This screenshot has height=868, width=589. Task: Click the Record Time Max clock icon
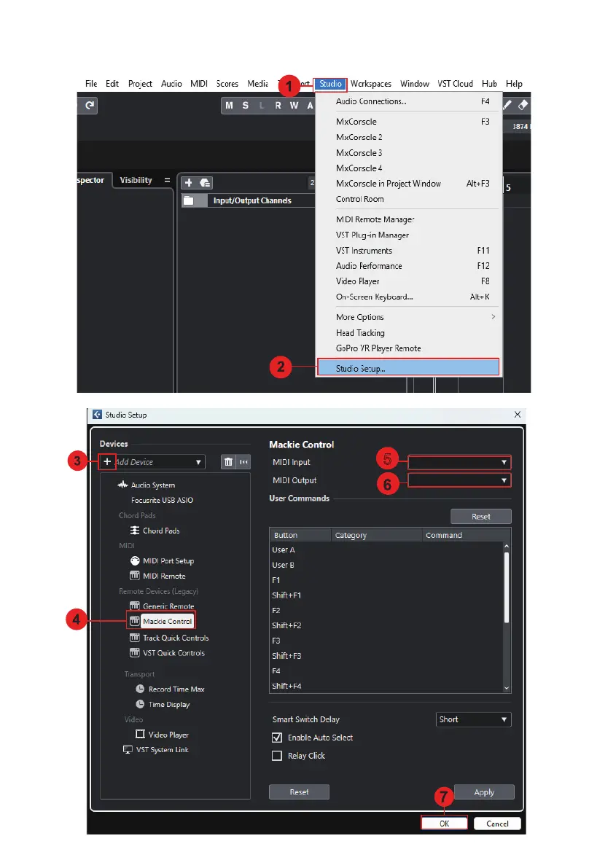(140, 689)
